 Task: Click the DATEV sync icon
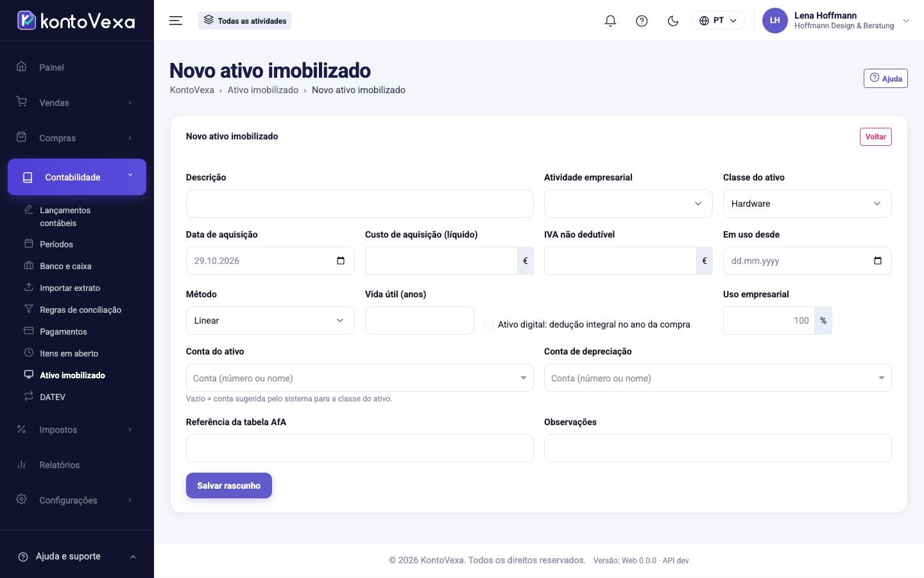click(28, 396)
